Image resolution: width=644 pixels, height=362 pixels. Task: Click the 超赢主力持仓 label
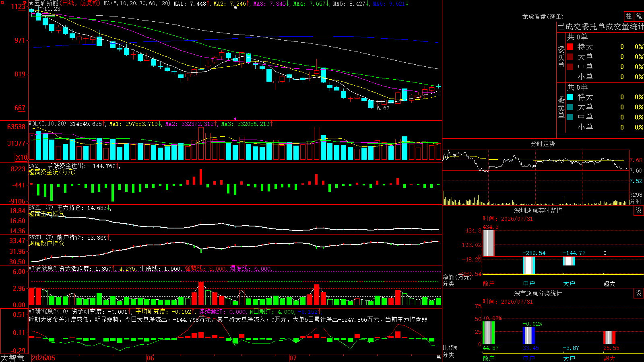click(46, 214)
